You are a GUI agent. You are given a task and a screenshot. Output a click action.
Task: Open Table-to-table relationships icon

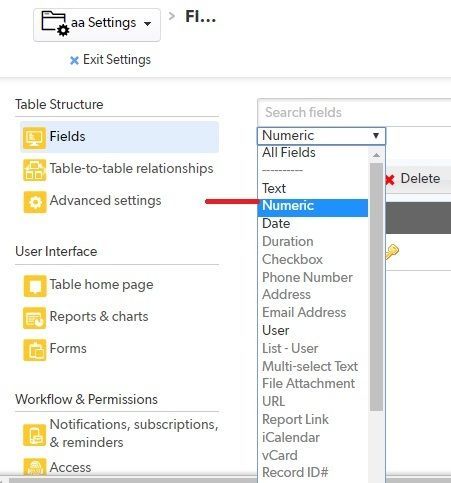click(34, 170)
